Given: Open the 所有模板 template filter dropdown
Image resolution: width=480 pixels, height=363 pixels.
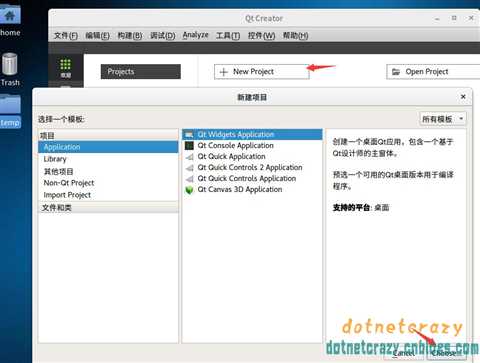Looking at the screenshot, I should click(443, 119).
